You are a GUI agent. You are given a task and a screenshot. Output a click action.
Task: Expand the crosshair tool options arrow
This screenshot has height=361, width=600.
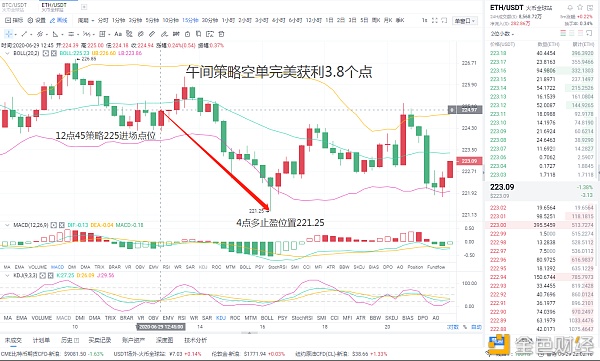15,34
